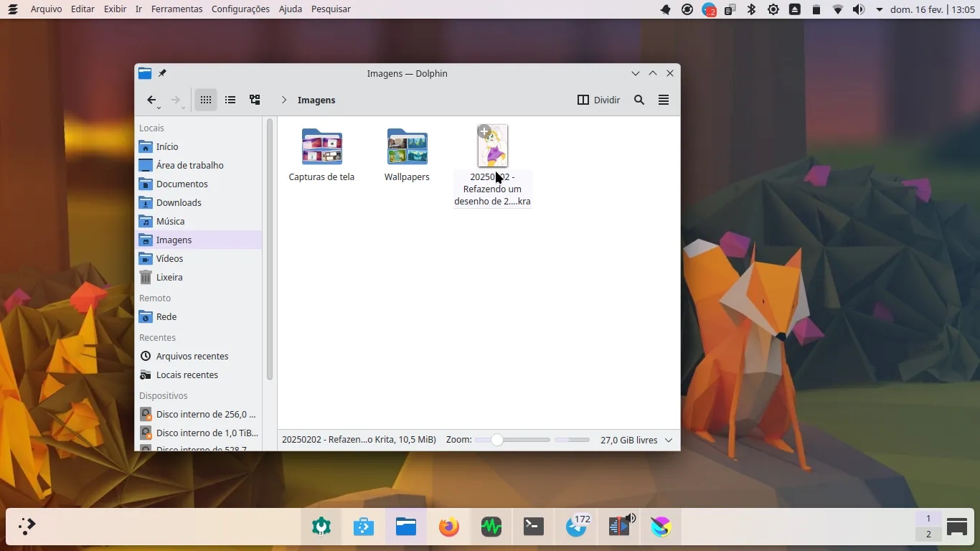This screenshot has height=551, width=980.
Task: Open Dolphin's hamburger menu
Action: 664,100
